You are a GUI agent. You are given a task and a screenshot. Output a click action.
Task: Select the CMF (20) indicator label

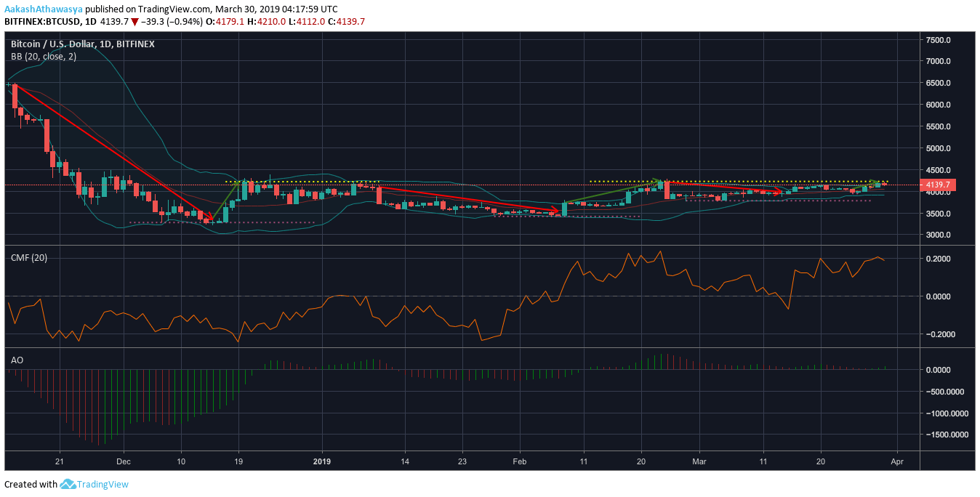click(28, 257)
